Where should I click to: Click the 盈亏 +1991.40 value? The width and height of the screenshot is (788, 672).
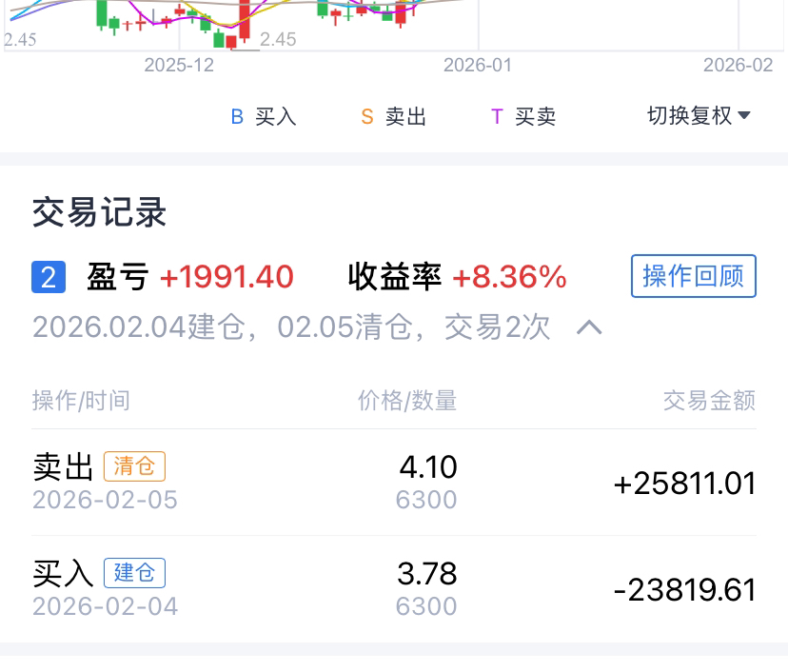point(227,277)
